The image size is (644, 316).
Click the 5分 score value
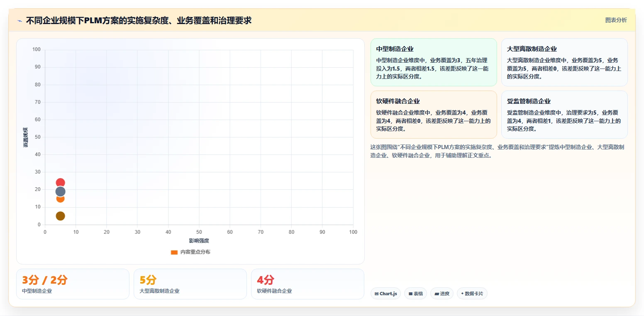tap(148, 280)
